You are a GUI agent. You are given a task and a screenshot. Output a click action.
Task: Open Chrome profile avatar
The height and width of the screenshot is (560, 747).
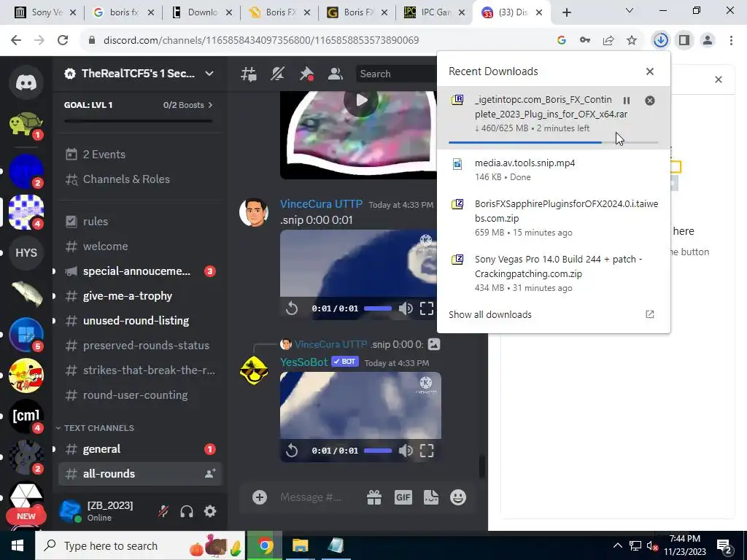(x=708, y=40)
